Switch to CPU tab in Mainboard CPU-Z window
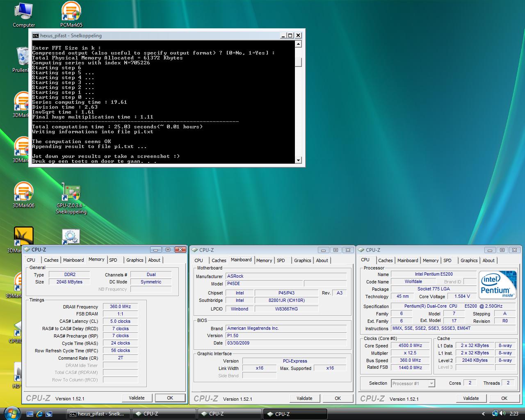Image resolution: width=525 pixels, height=420 pixels. tap(199, 260)
